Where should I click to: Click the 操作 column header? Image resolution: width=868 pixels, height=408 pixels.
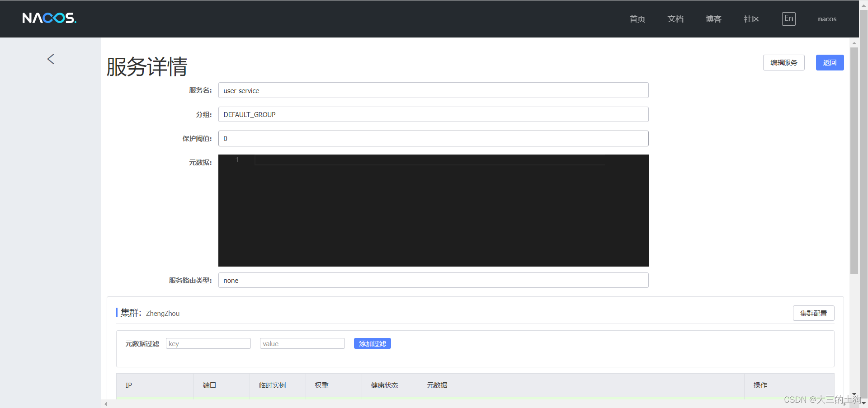click(x=789, y=385)
